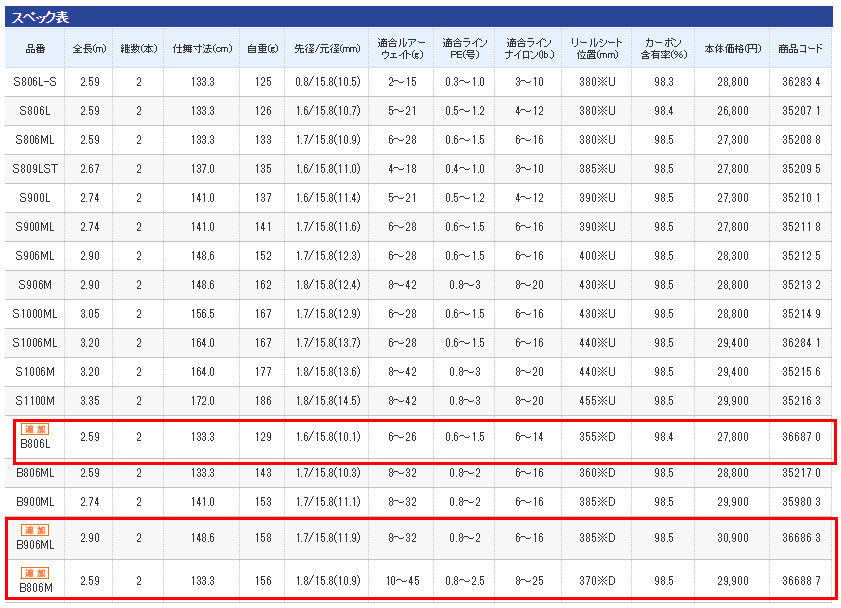The width and height of the screenshot is (841, 608).
Task: Click the 1.8/15.8(14.5) diameter for S1100M
Action: 328,401
